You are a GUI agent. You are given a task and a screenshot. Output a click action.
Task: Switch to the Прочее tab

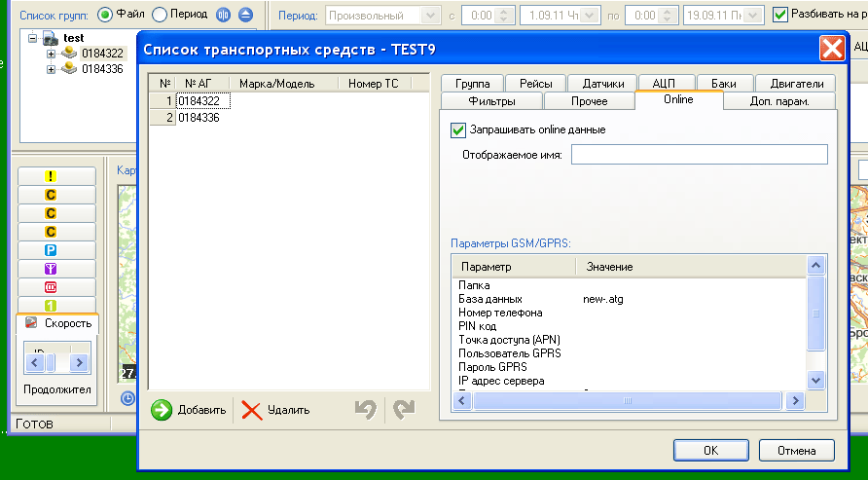(589, 101)
